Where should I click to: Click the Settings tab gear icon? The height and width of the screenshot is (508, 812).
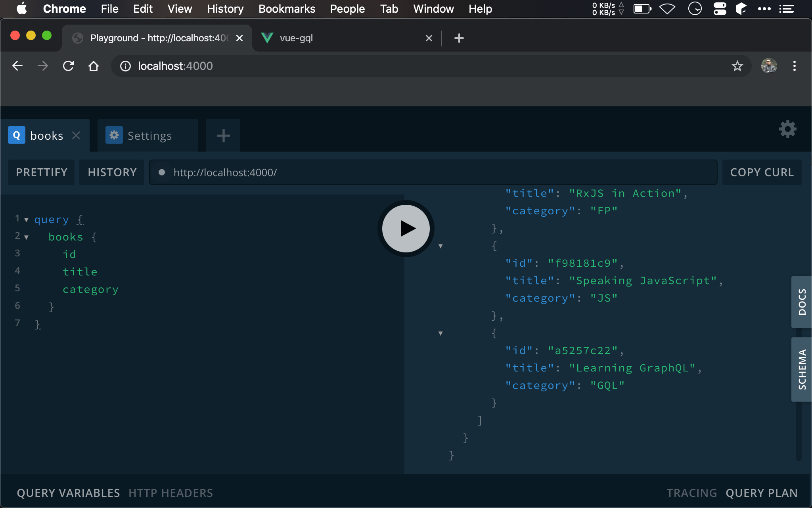114,135
